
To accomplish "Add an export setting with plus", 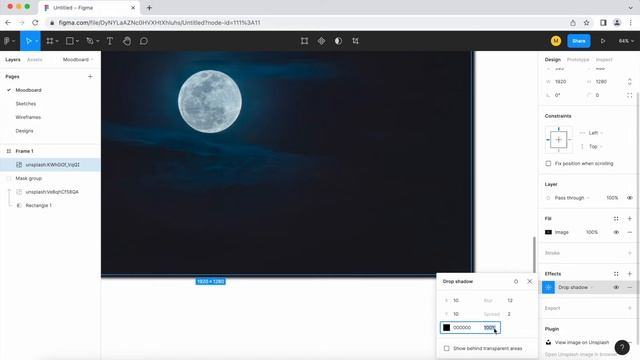I will pyautogui.click(x=630, y=308).
